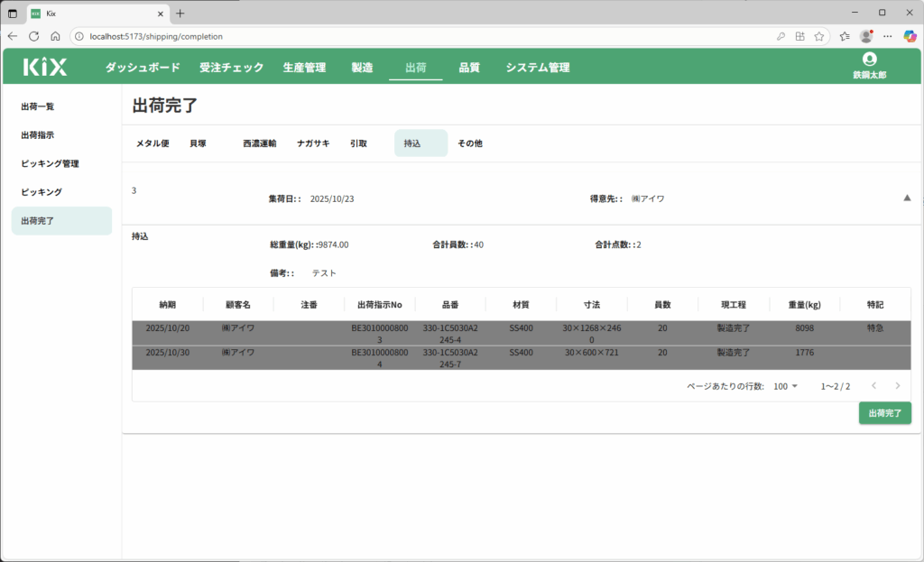924x562 pixels.
Task: Click the browser refresh icon
Action: (34, 36)
